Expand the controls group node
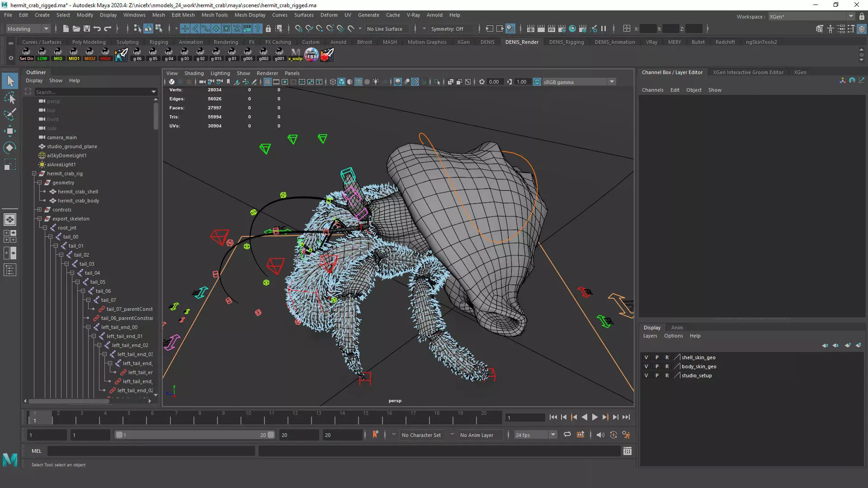The width and height of the screenshot is (868, 488). pos(39,210)
